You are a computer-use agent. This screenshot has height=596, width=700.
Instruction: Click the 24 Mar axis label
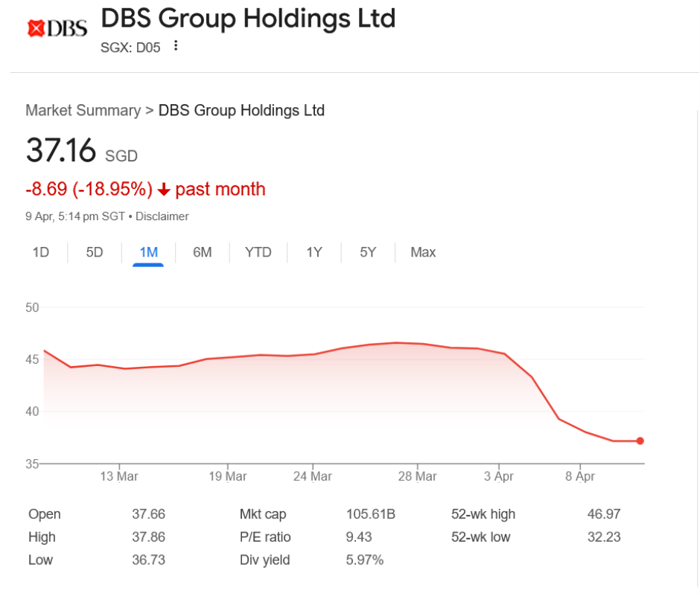tap(313, 476)
